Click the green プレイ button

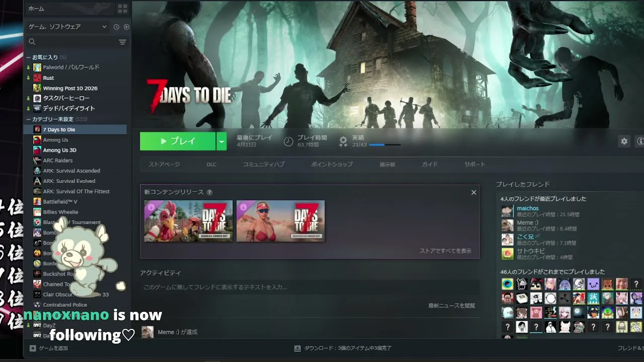click(x=178, y=141)
